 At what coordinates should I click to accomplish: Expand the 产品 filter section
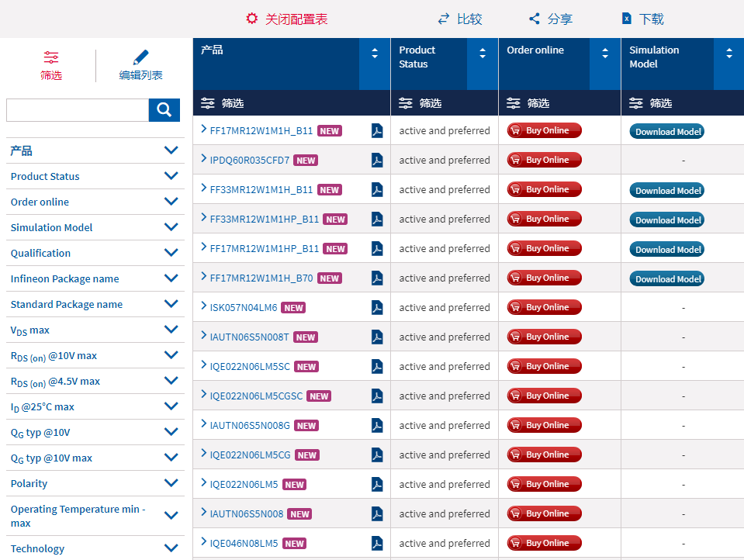click(x=171, y=150)
